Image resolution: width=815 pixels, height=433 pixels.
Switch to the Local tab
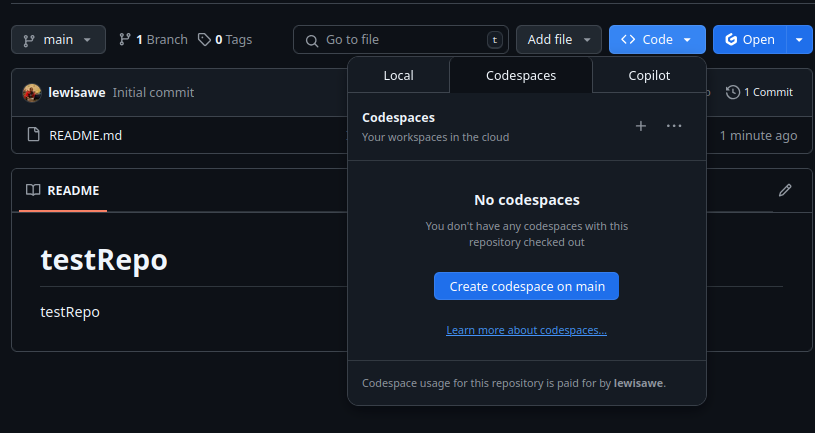coord(399,75)
